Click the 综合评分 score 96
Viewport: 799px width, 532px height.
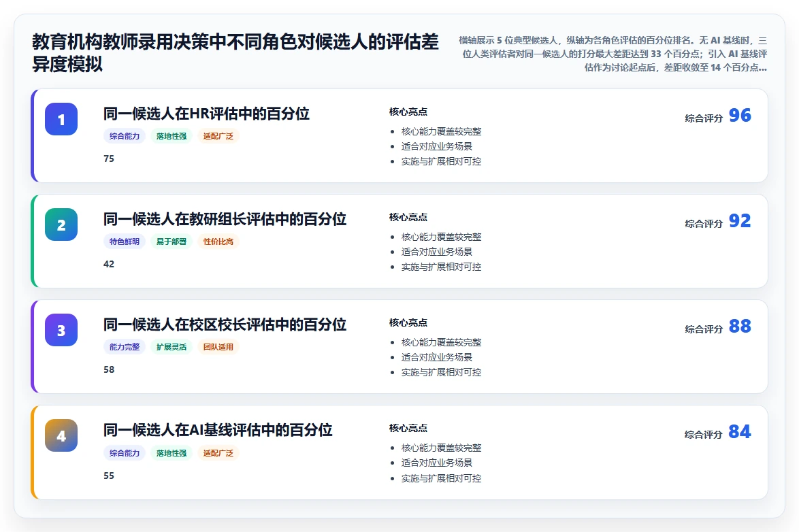[x=740, y=115]
